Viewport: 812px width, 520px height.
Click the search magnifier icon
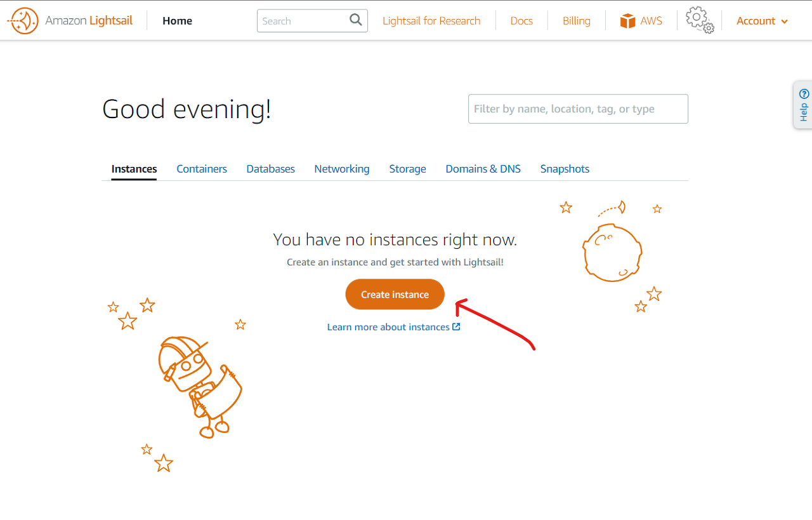coord(356,20)
